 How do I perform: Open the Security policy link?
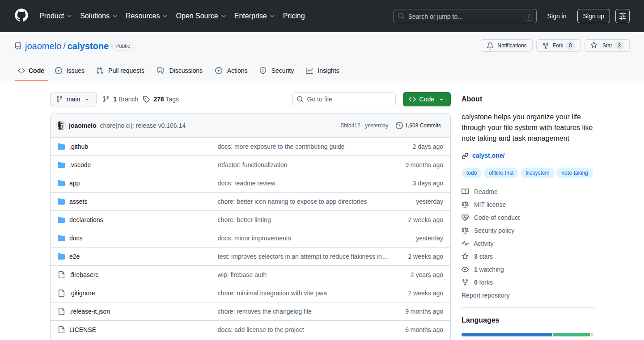pos(488,231)
